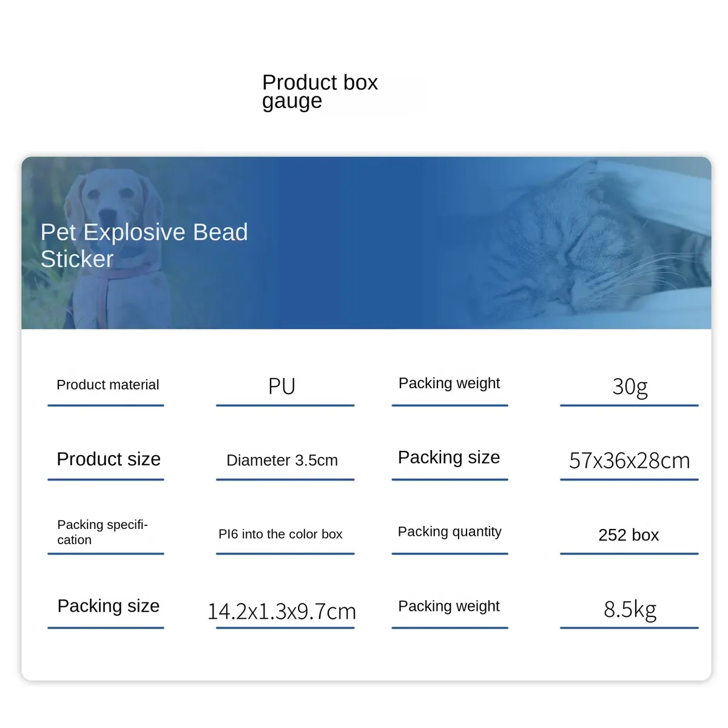Click the 30g packing weight value
Screen dimensions: 728x728
click(630, 387)
